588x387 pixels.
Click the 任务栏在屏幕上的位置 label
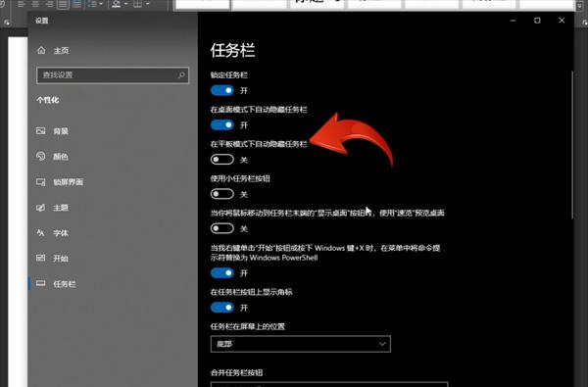(248, 326)
